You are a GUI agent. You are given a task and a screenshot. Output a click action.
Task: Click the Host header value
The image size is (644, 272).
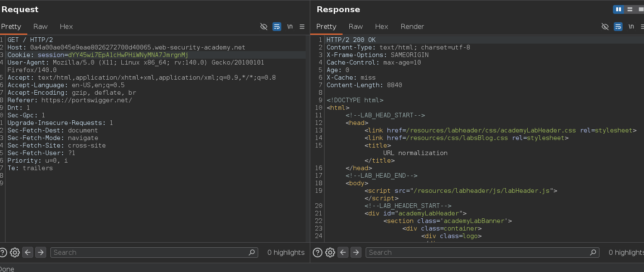coord(138,47)
